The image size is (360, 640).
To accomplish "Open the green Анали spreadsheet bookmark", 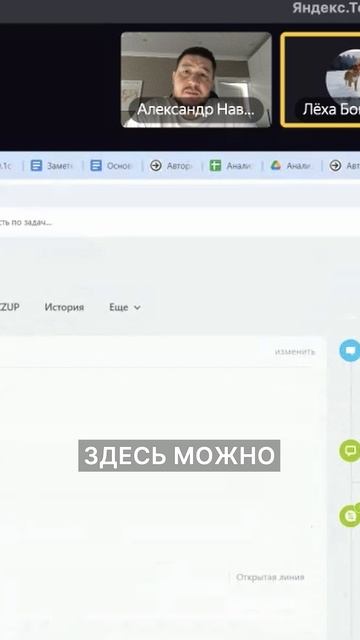I will click(x=230, y=166).
